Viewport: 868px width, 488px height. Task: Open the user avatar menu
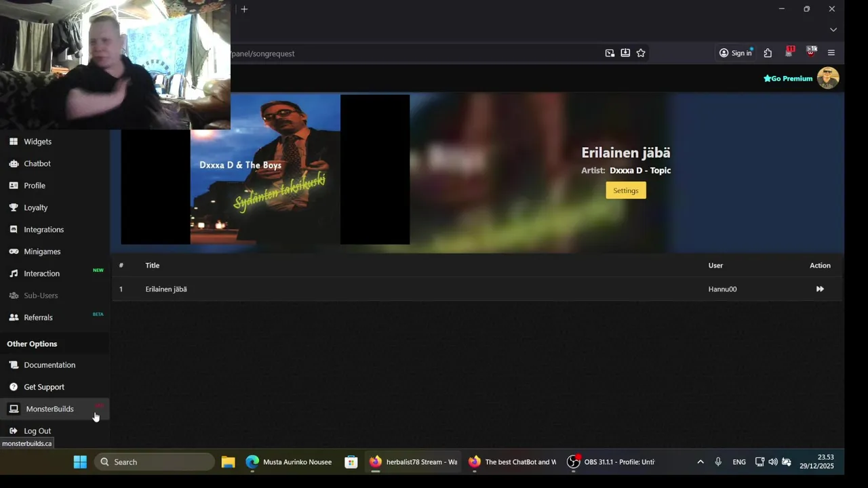coord(828,78)
